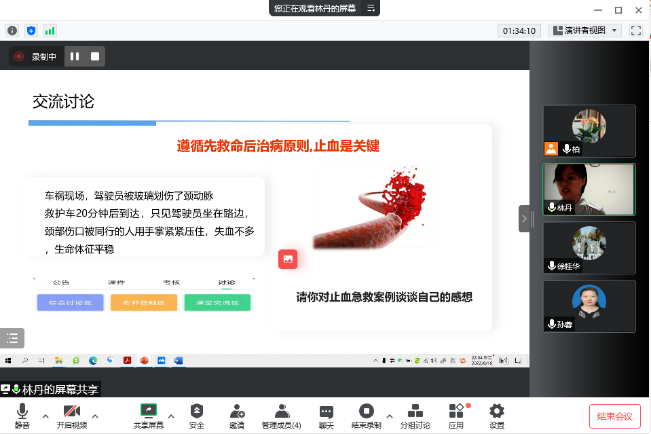The height and width of the screenshot is (434, 651).
Task: Open the 安全 security settings
Action: click(197, 415)
